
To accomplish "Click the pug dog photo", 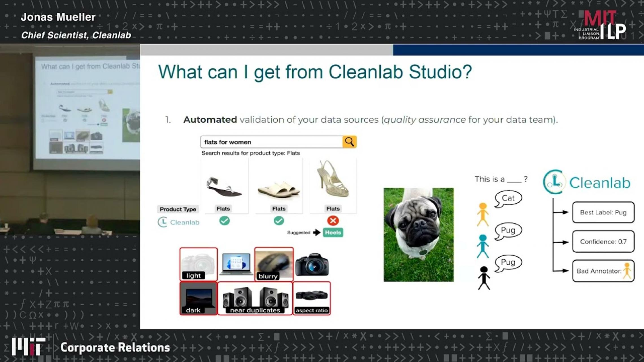I will click(418, 235).
